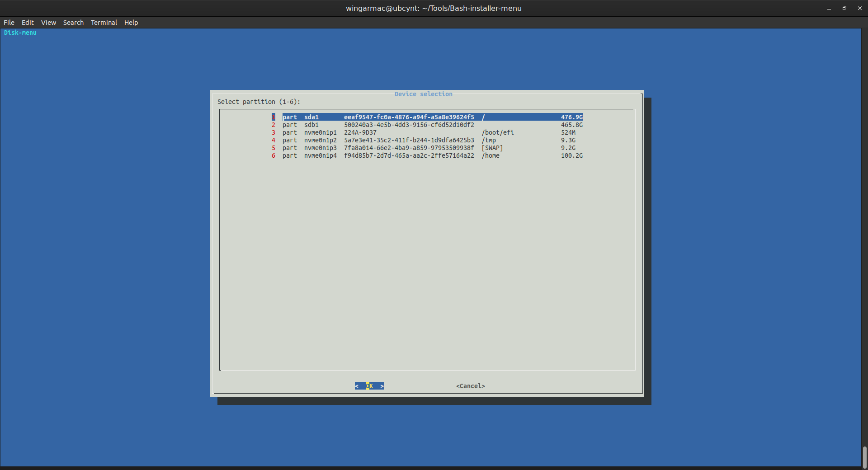The width and height of the screenshot is (868, 470).
Task: Open the Search menu
Action: pos(73,23)
